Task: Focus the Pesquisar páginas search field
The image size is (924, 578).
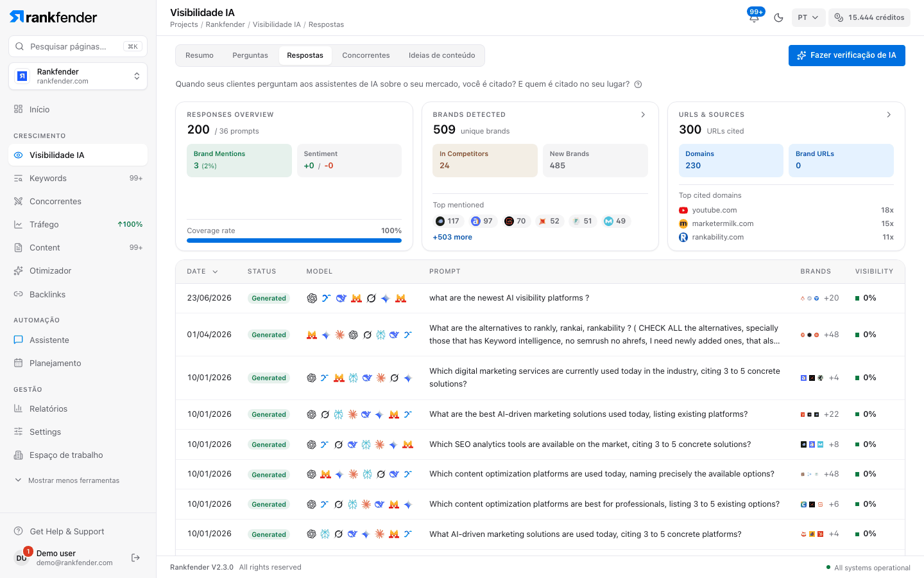Action: [78, 46]
